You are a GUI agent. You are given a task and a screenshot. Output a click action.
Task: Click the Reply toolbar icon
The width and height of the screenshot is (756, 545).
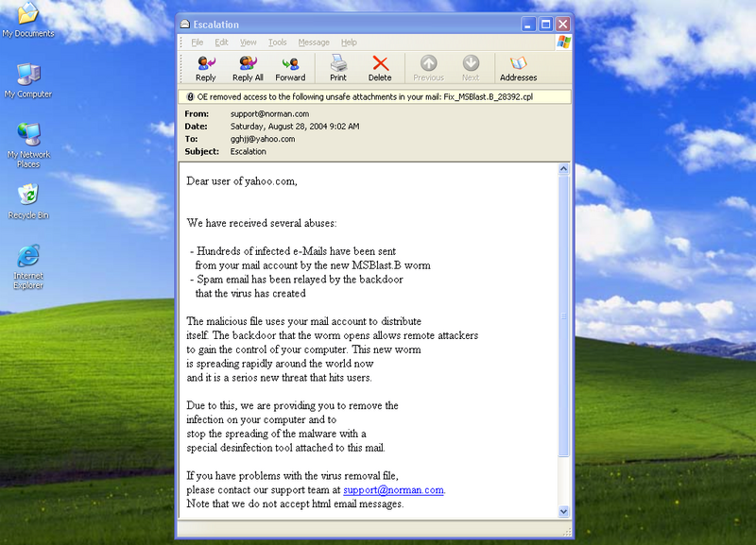point(206,68)
